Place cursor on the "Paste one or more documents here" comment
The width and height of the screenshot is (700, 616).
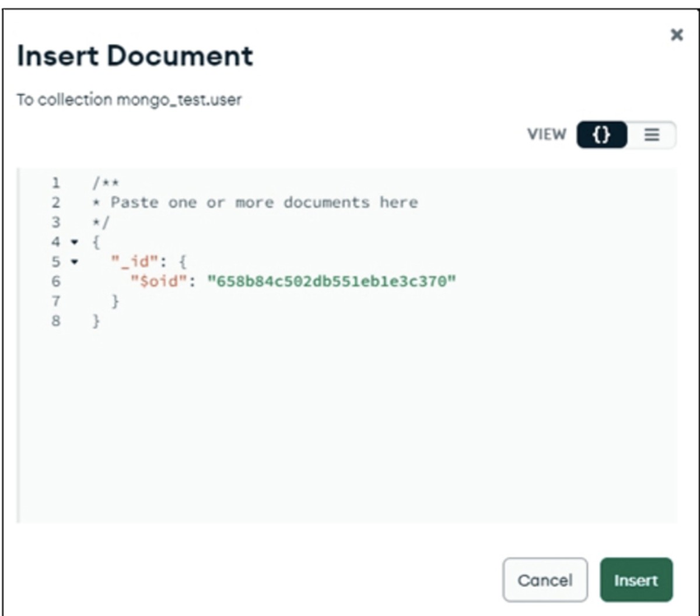pos(264,202)
